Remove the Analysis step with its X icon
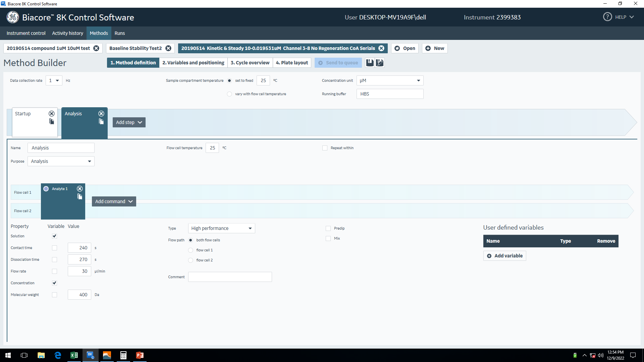This screenshot has width=644, height=362. coord(101,114)
